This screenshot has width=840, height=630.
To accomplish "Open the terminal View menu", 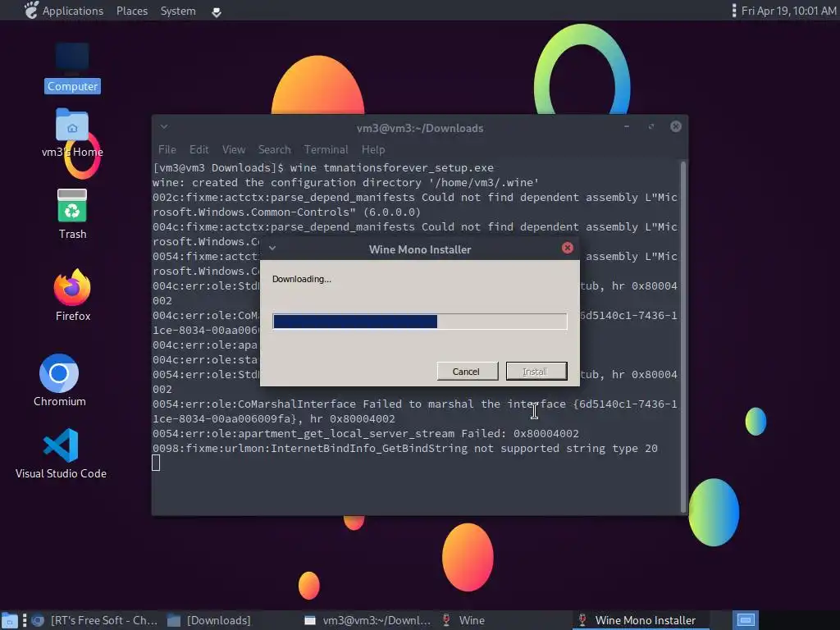I will pos(234,149).
